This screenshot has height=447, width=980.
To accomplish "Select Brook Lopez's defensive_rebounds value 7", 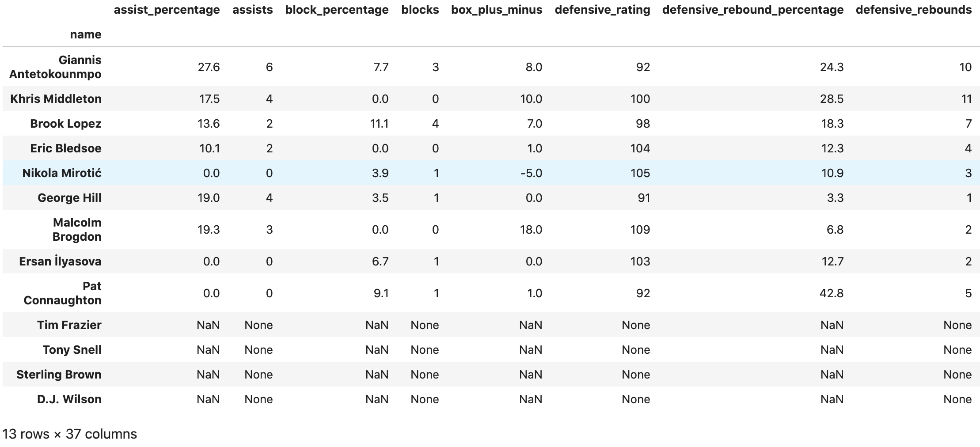I will [969, 124].
